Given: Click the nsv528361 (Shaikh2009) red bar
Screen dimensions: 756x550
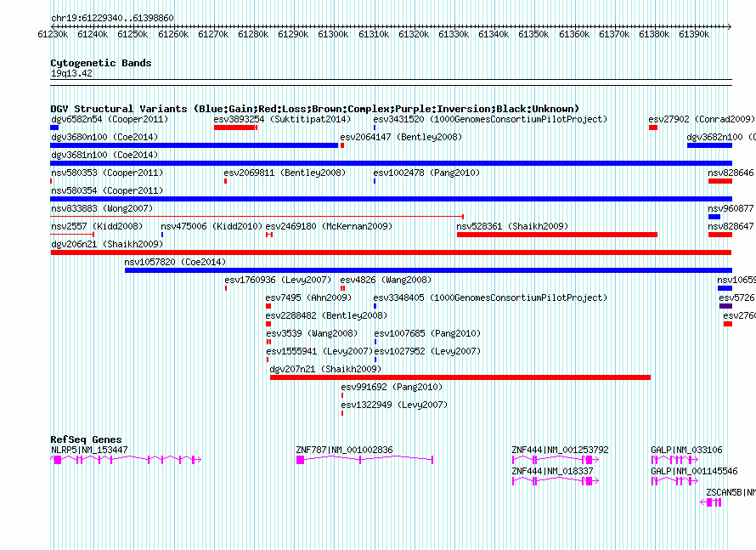Looking at the screenshot, I should (557, 235).
